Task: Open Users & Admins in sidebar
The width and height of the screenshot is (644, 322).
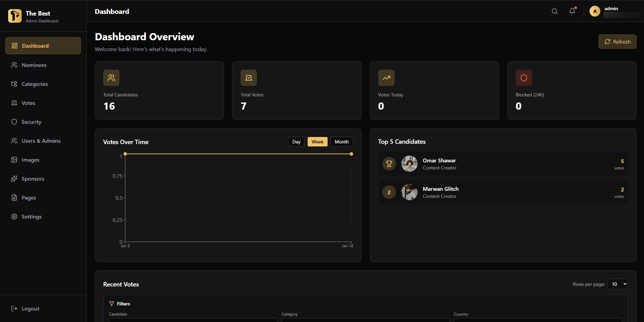Action: coord(43,141)
